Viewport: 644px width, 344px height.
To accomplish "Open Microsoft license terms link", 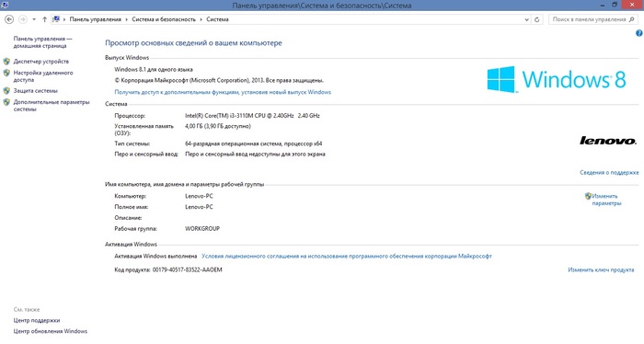I will click(347, 256).
